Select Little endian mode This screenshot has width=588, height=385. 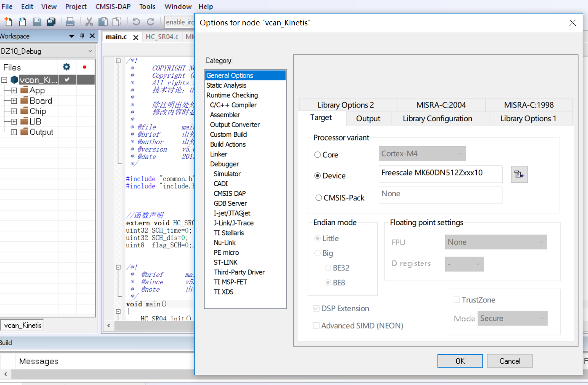(x=318, y=238)
